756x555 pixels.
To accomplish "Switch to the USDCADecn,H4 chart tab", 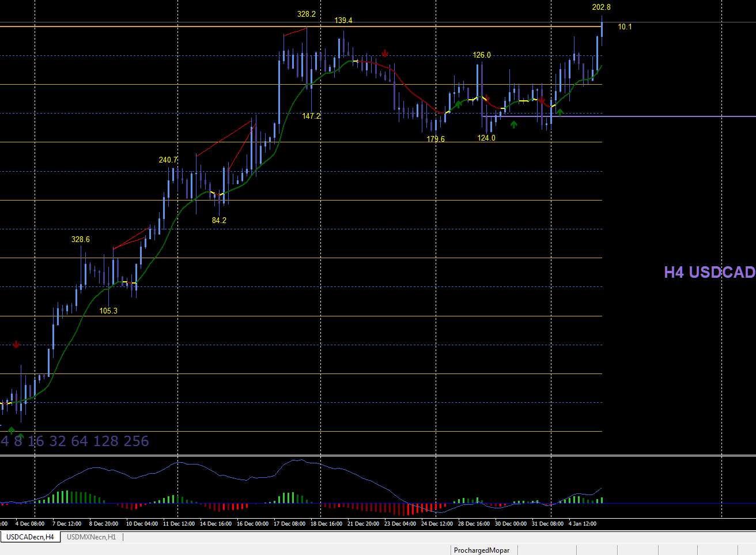I will tap(30, 537).
